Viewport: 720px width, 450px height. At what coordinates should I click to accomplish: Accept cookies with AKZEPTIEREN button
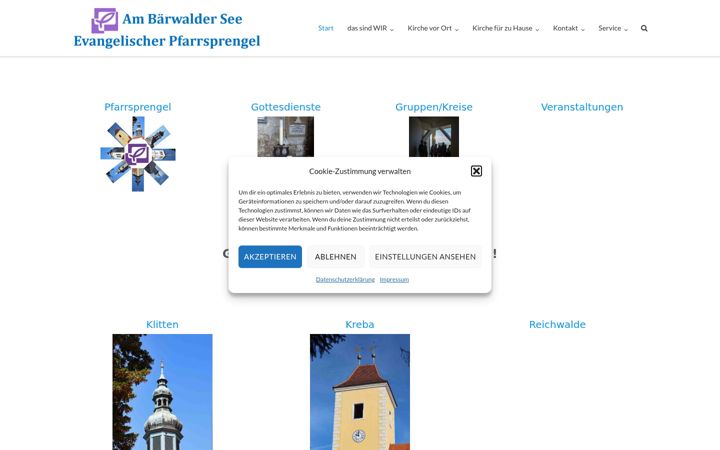270,257
